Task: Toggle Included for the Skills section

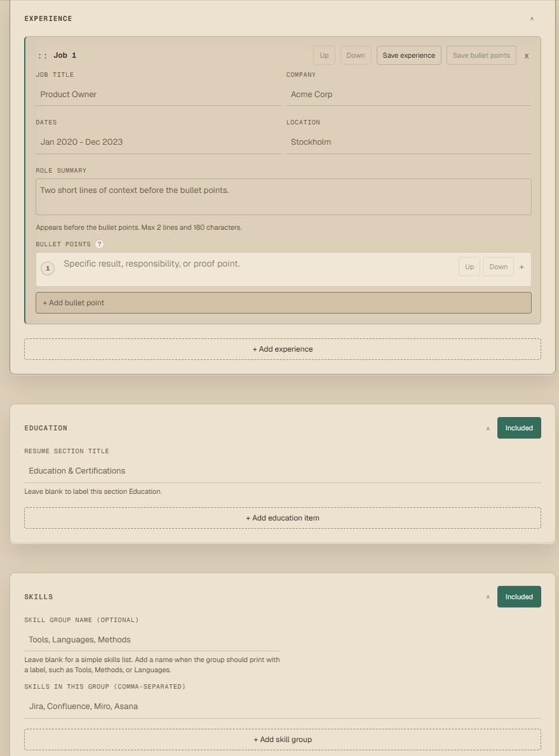Action: tap(519, 597)
